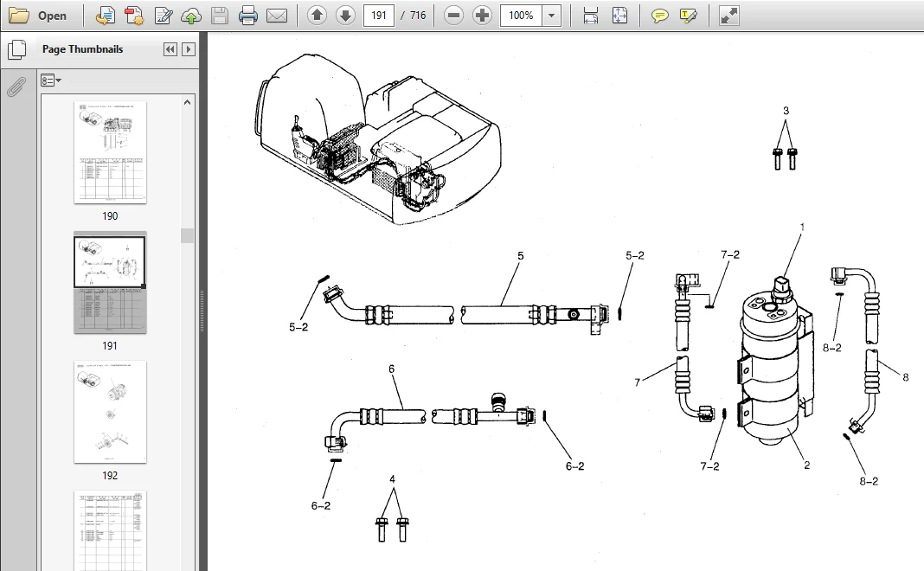Click part label 3 above bolts

[786, 111]
